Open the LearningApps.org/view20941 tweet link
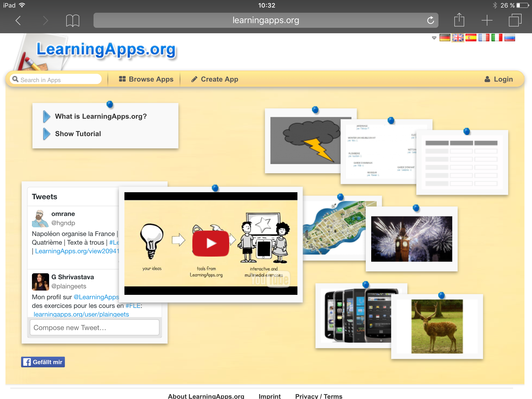Image resolution: width=532 pixels, height=399 pixels. pos(77,251)
